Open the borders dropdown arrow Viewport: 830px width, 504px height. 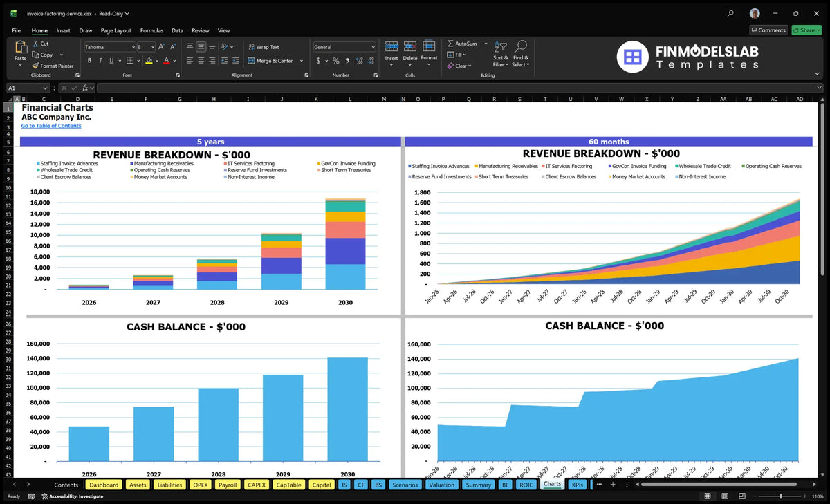pos(137,61)
